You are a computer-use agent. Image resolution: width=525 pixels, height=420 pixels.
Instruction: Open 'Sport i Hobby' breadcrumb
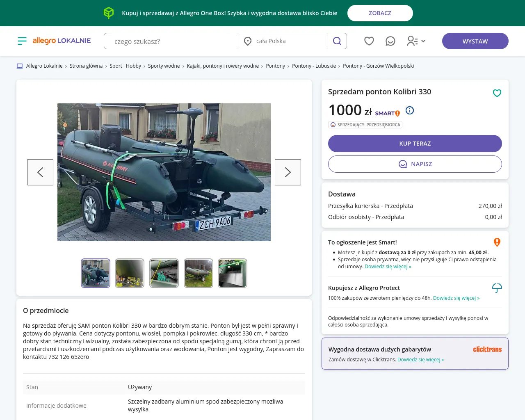[125, 66]
